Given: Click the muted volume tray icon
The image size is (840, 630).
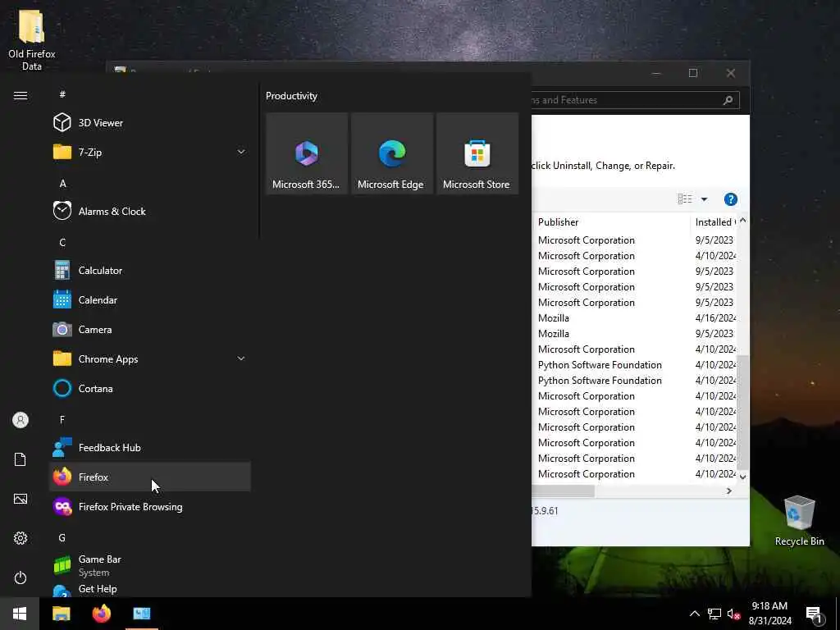Looking at the screenshot, I should point(733,614).
